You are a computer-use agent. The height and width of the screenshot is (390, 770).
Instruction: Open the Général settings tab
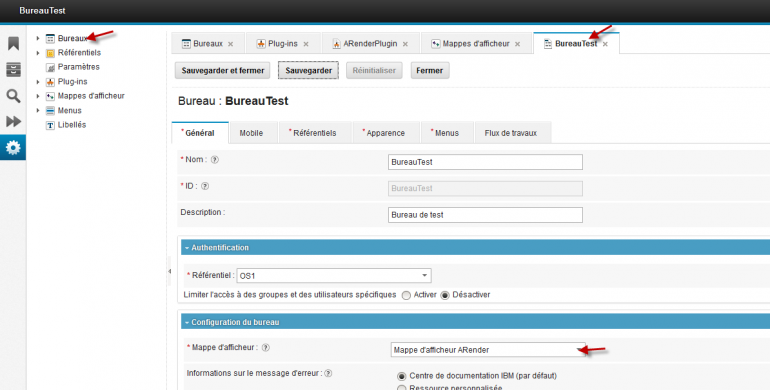pyautogui.click(x=200, y=133)
